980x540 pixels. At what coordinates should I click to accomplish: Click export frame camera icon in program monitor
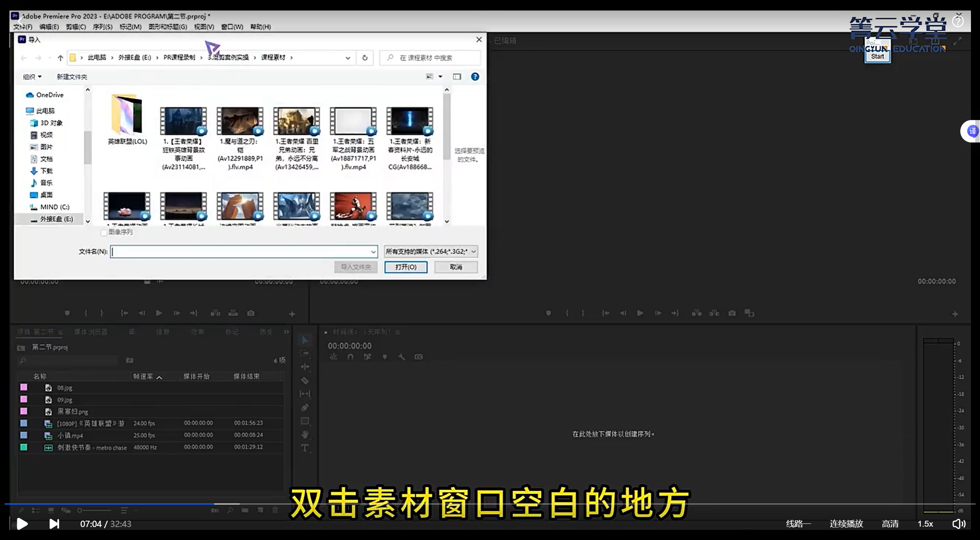click(x=732, y=313)
